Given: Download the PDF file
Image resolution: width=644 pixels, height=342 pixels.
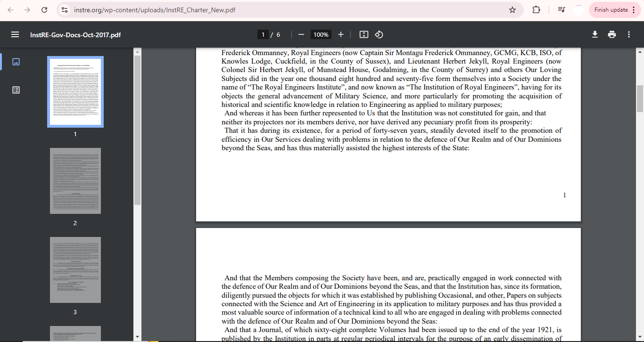Looking at the screenshot, I should click(595, 34).
